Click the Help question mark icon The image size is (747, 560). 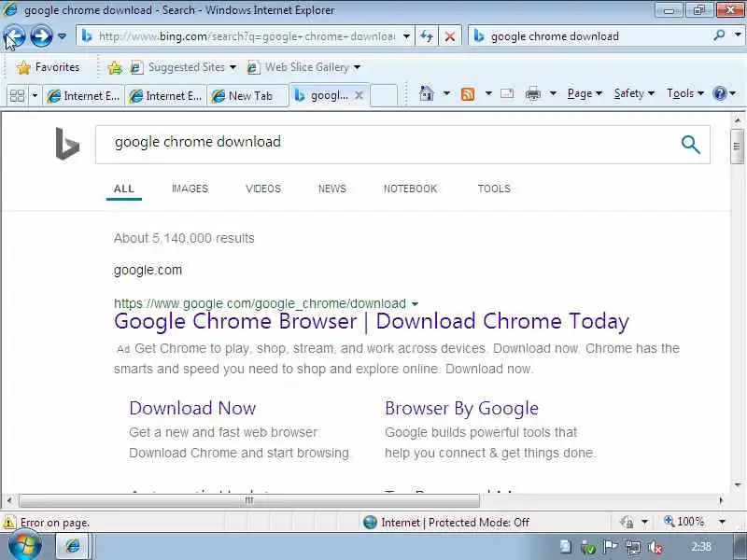click(x=719, y=93)
